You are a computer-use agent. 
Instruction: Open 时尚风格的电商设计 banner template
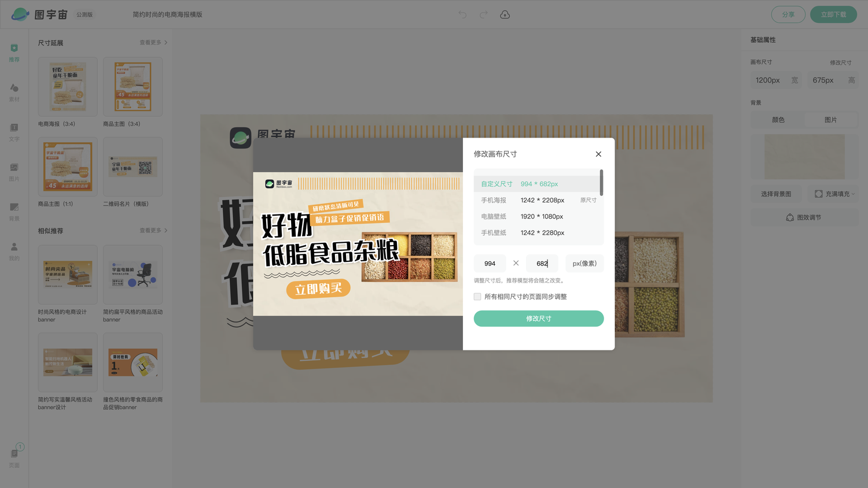coord(68,275)
